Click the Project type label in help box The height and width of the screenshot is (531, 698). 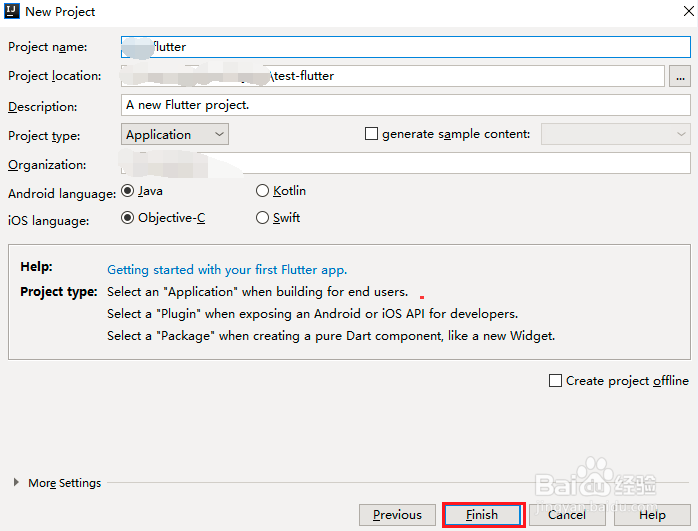coord(59,292)
